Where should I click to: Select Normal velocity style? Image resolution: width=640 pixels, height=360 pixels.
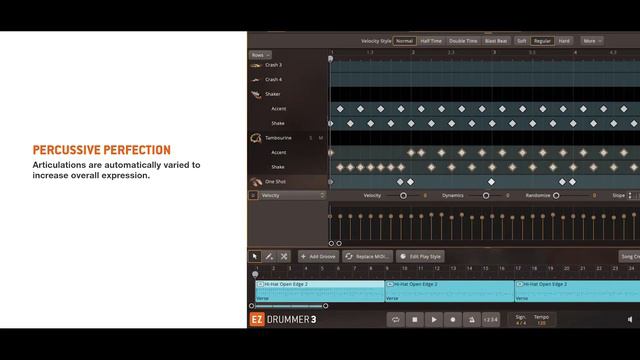pyautogui.click(x=404, y=41)
